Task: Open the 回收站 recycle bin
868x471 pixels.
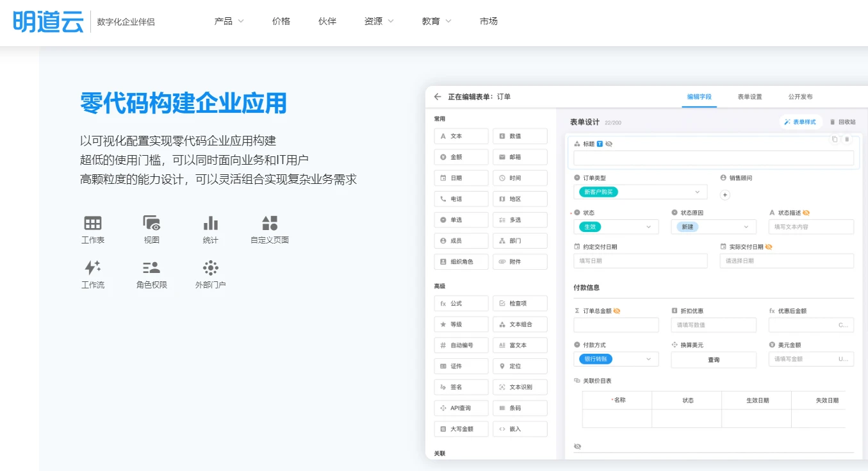Action: [x=843, y=122]
